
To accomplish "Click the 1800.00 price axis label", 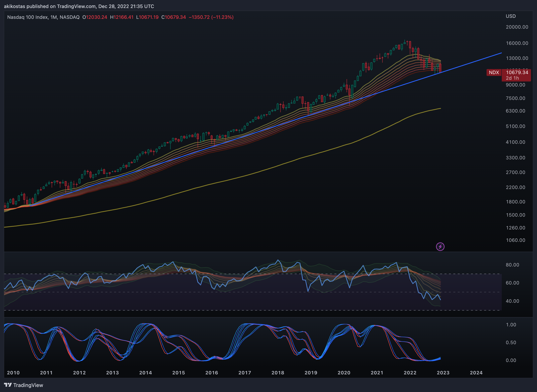I will tap(515, 202).
